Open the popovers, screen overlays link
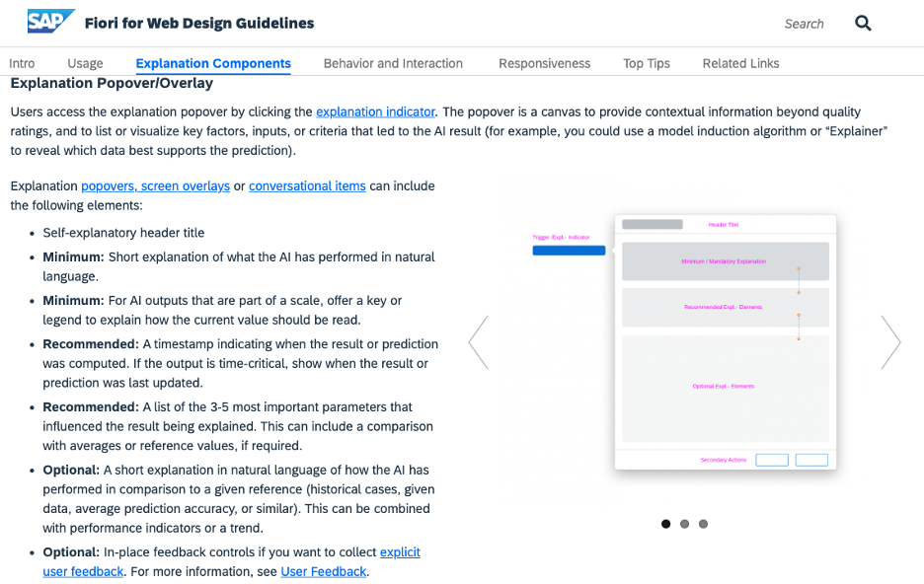The image size is (924, 584). 156,186
